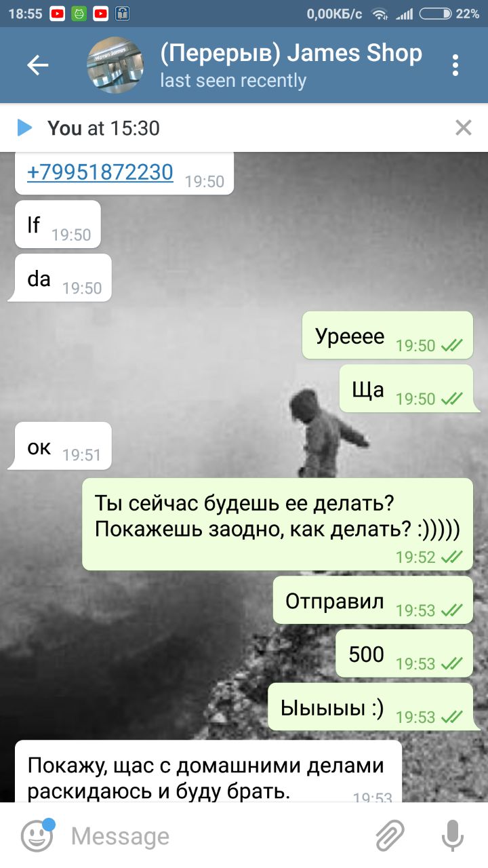The image size is (488, 868).
Task: Open the three-dot chat options menu
Action: click(455, 65)
